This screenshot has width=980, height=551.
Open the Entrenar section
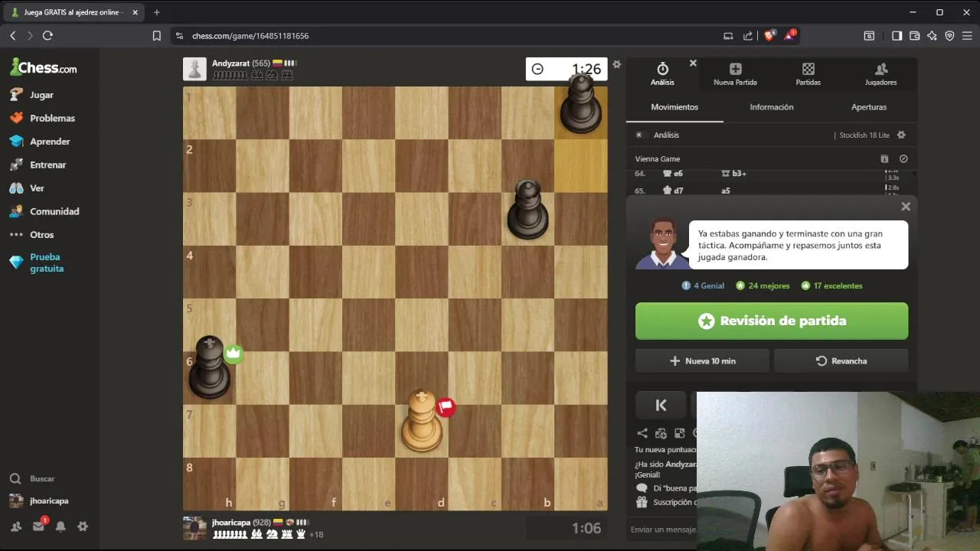click(38, 165)
